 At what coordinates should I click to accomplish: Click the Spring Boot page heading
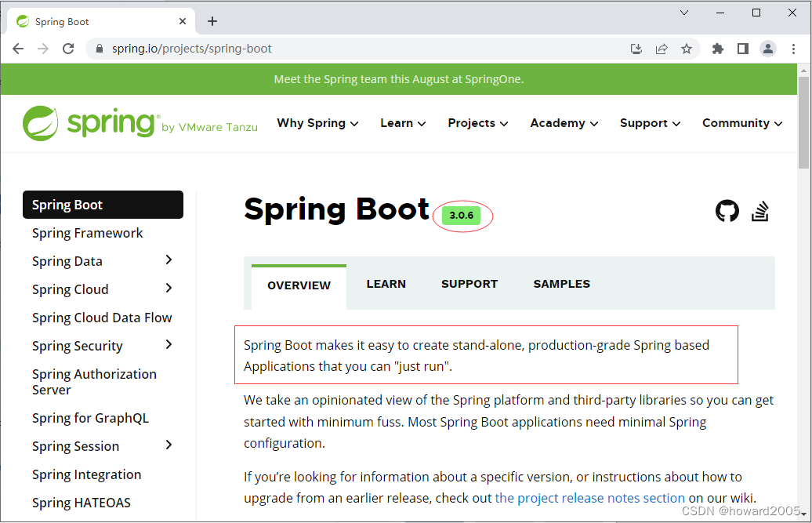pyautogui.click(x=336, y=209)
